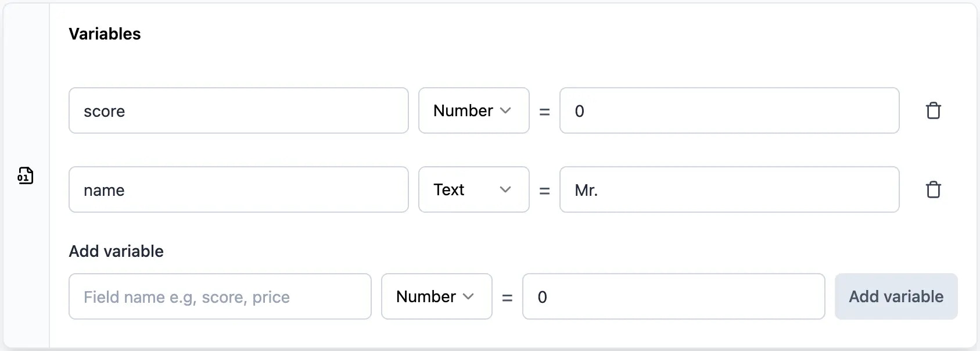Click the chevron in Add variable type selector

coord(469,296)
